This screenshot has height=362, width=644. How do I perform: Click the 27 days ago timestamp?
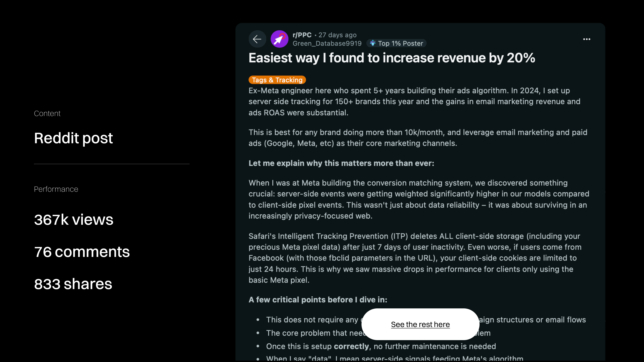337,35
